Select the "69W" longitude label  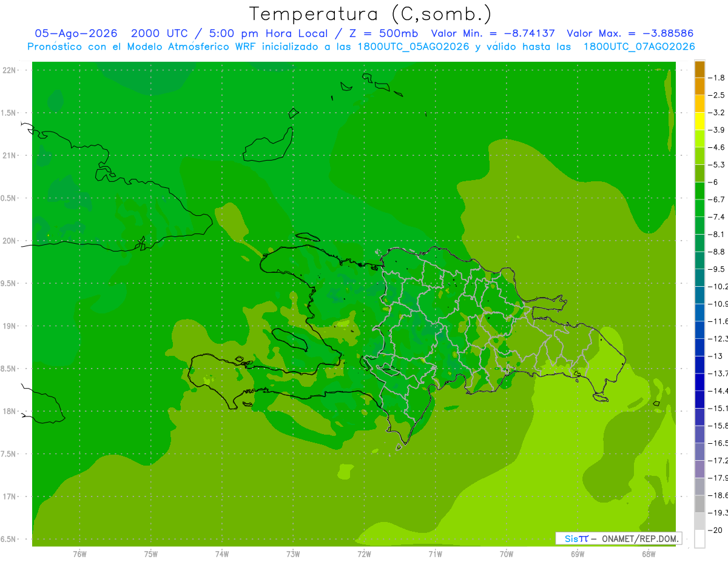(578, 554)
